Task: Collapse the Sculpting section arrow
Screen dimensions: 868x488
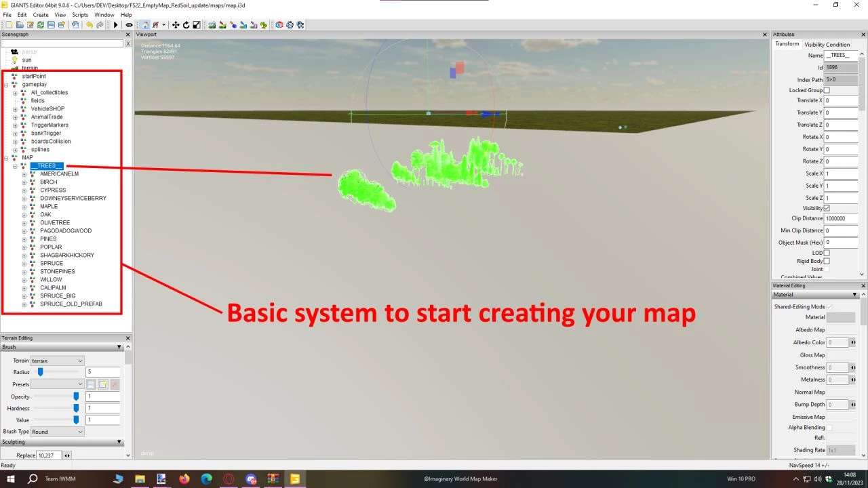Action: click(120, 442)
